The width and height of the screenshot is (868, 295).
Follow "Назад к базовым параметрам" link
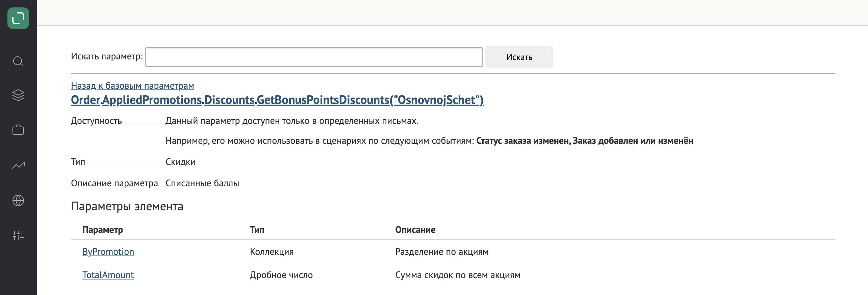(132, 86)
